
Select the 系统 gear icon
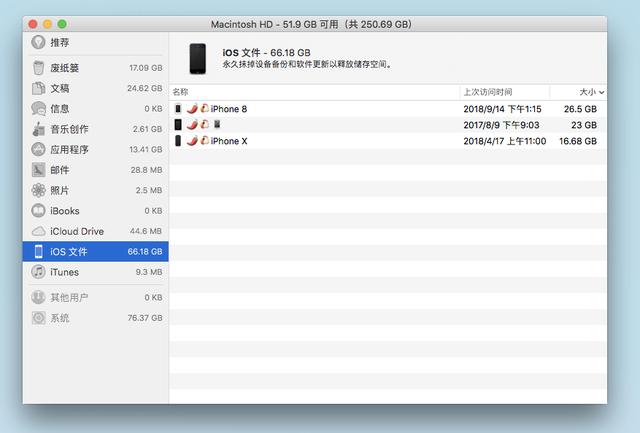[x=38, y=318]
